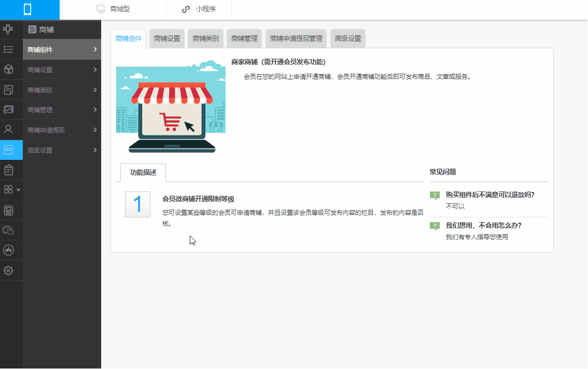Open the 商铺管理 tab
This screenshot has height=369, width=588.
pyautogui.click(x=244, y=39)
